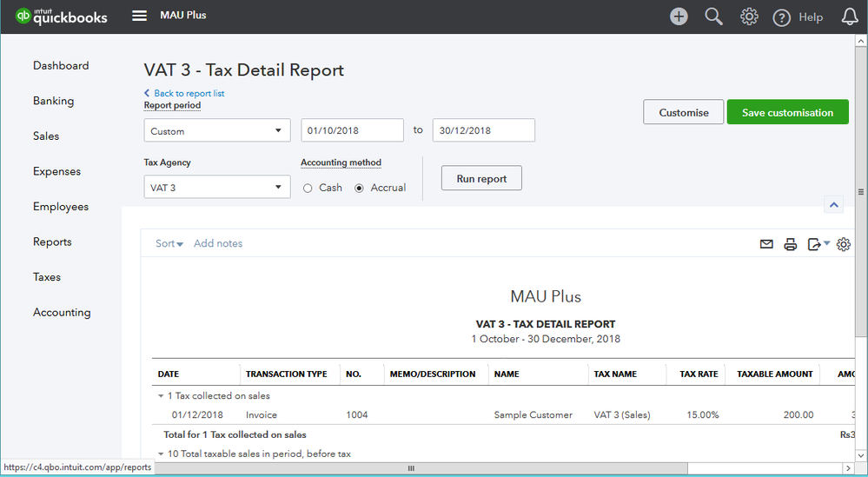Go to Accounting in the sidebar
Viewport: 868px width, 477px height.
click(62, 312)
